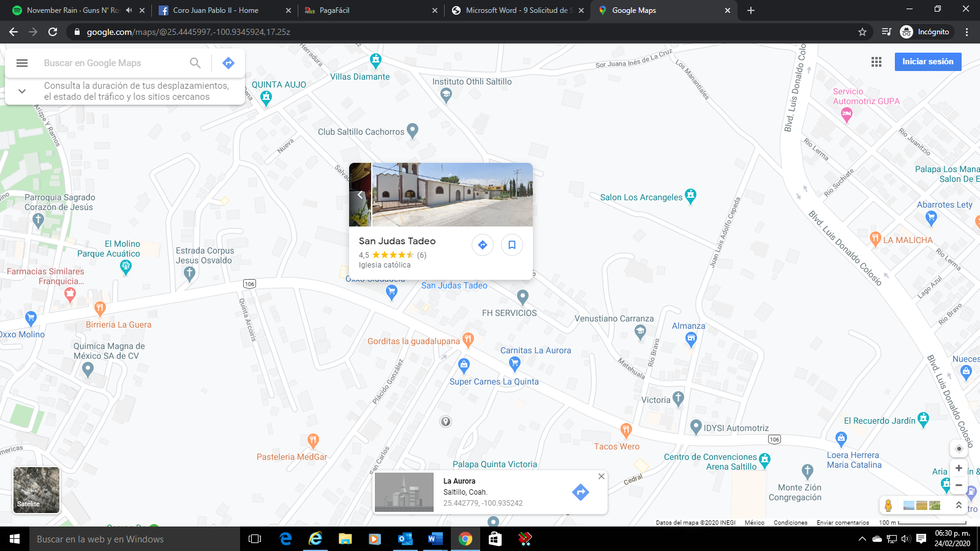980x551 pixels.
Task: Click the Enviar comentarios link
Action: (843, 523)
